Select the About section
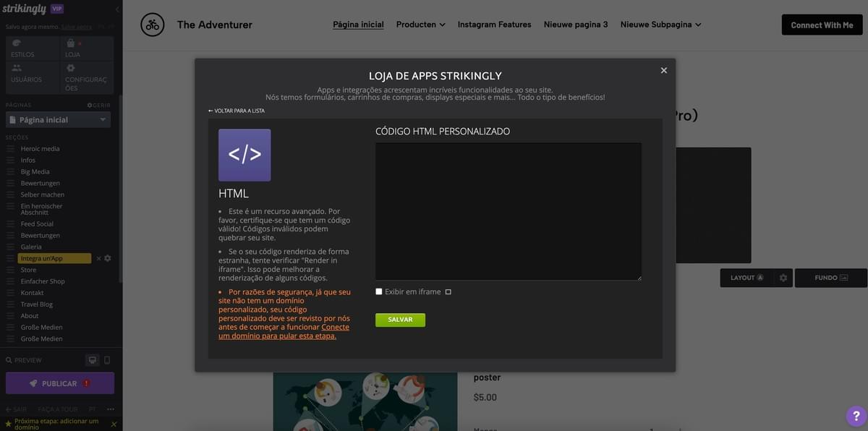The width and height of the screenshot is (868, 431). tap(30, 315)
